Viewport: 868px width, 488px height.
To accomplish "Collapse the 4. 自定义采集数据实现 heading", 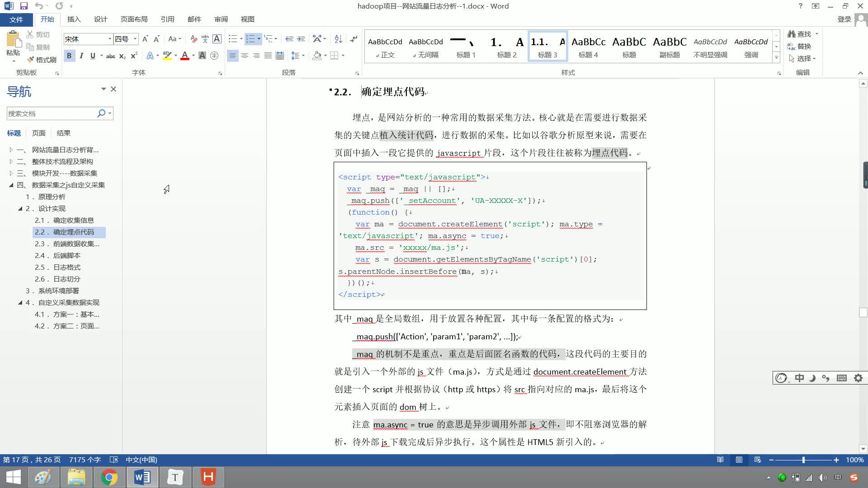I will (20, 302).
